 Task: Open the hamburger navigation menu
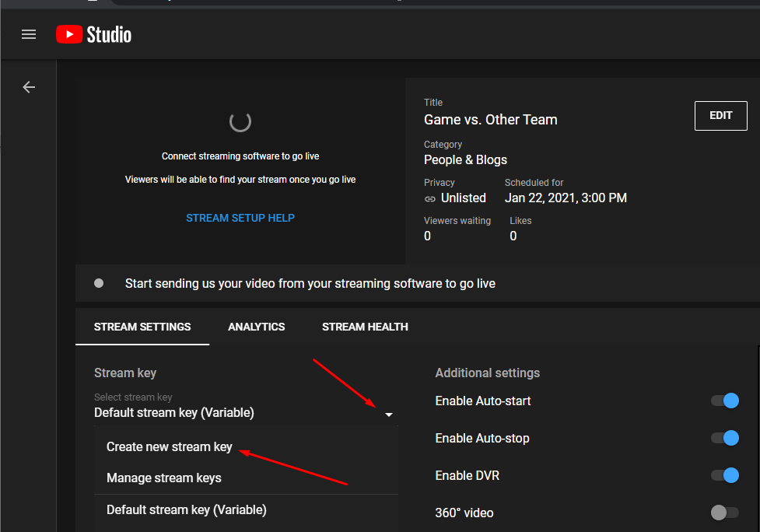tap(29, 34)
